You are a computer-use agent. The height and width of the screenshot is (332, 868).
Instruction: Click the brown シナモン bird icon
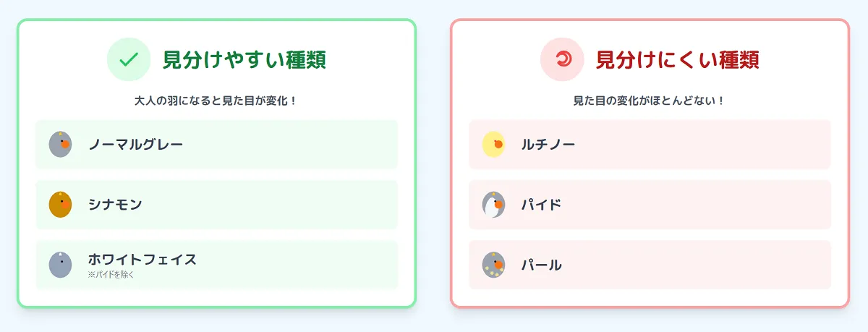click(x=60, y=205)
